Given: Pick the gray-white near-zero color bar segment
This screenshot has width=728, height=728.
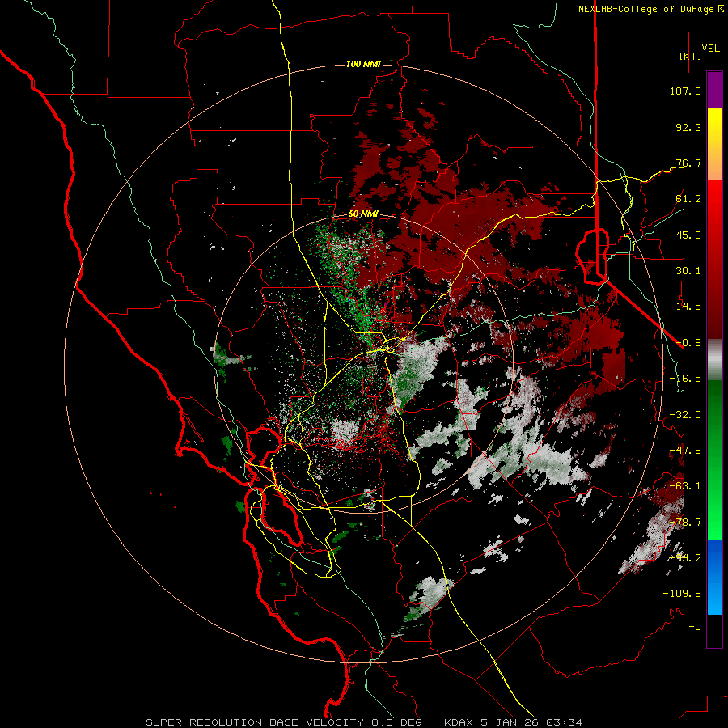Looking at the screenshot, I should pyautogui.click(x=714, y=358).
